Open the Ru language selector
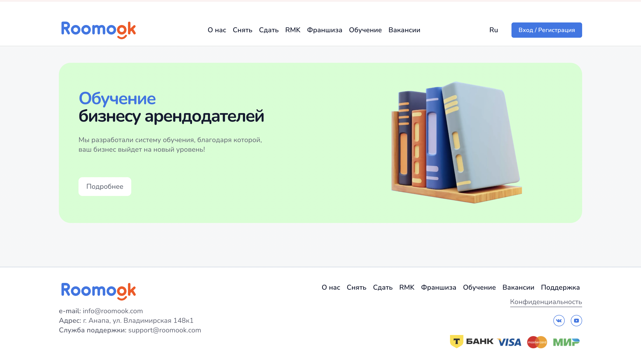641x364 pixels. [x=493, y=30]
